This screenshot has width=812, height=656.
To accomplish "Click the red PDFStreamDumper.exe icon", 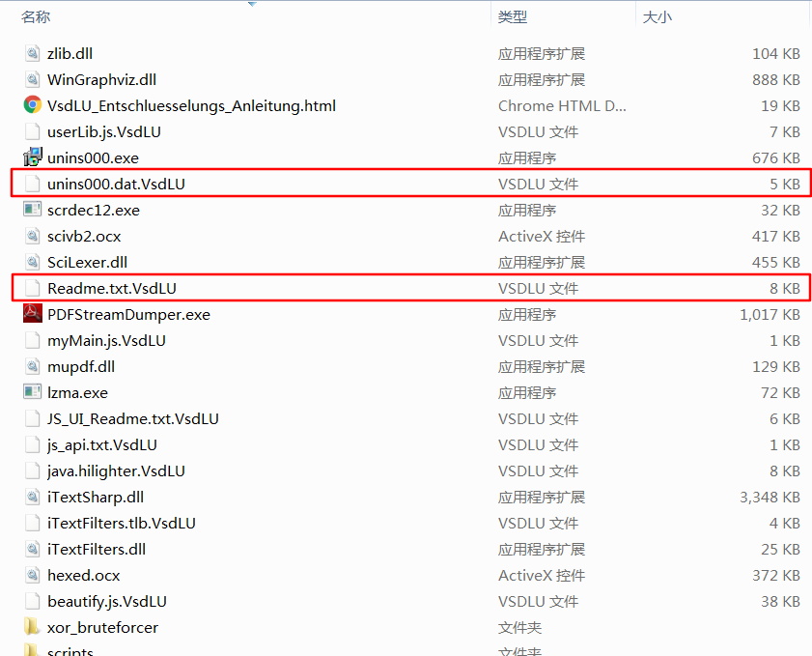I will tap(32, 314).
